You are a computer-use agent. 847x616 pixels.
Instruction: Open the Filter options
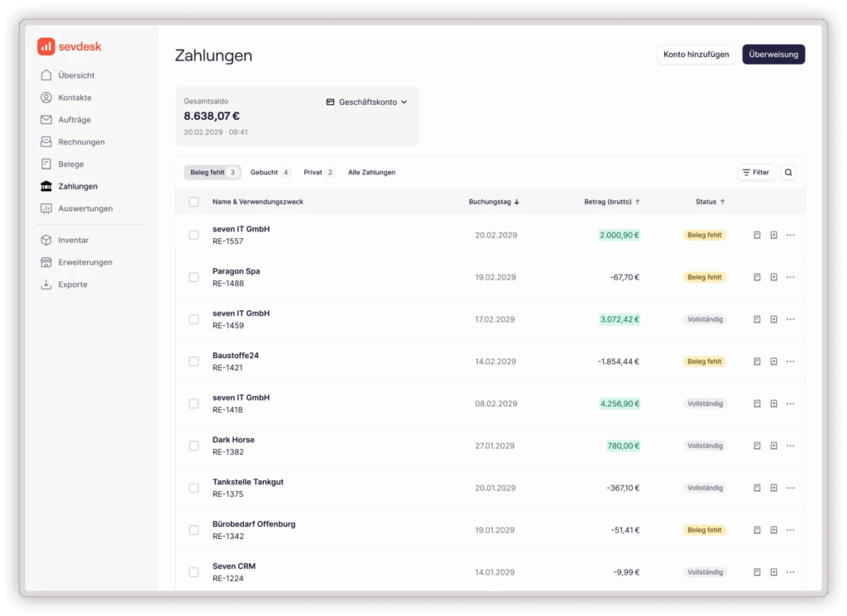[756, 173]
